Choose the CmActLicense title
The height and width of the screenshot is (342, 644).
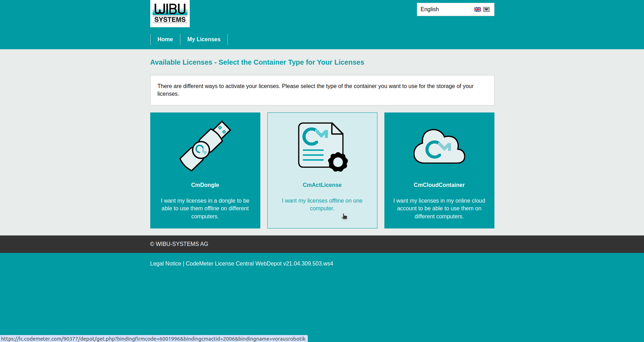tap(322, 185)
